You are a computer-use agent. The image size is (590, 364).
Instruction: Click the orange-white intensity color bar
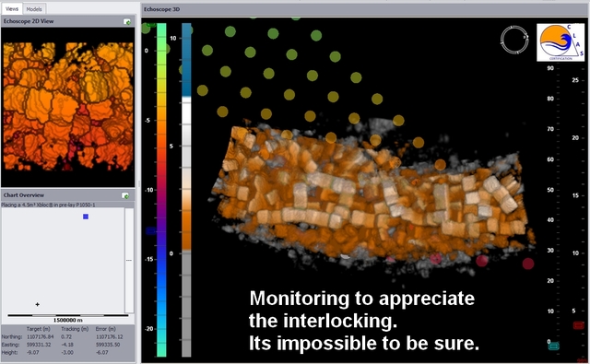(186, 190)
